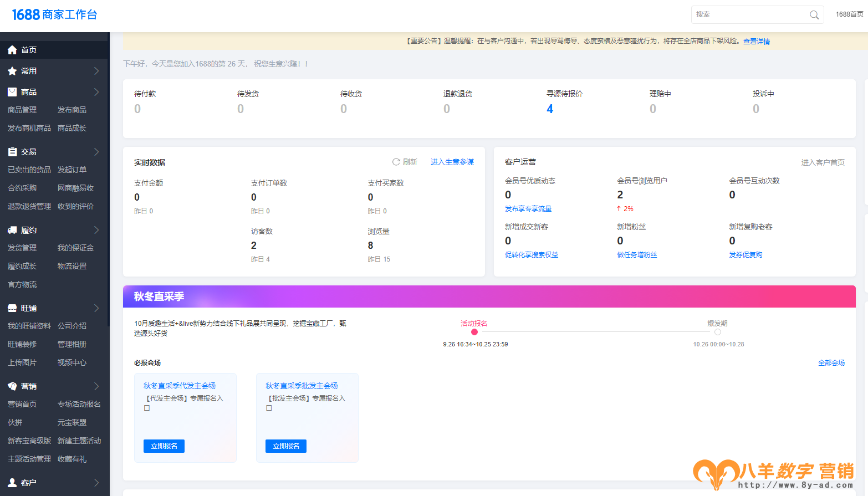The height and width of the screenshot is (496, 868).
Task: Expand the 营销 section chevron
Action: (96, 386)
